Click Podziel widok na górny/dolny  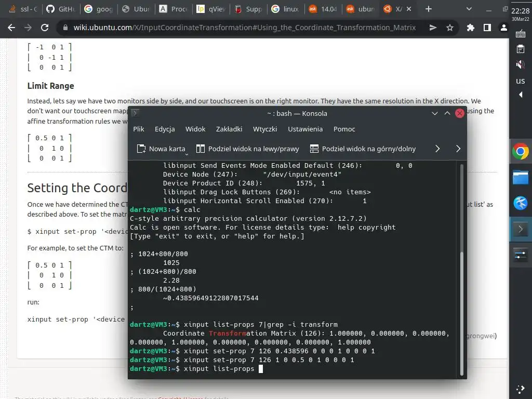click(x=363, y=149)
